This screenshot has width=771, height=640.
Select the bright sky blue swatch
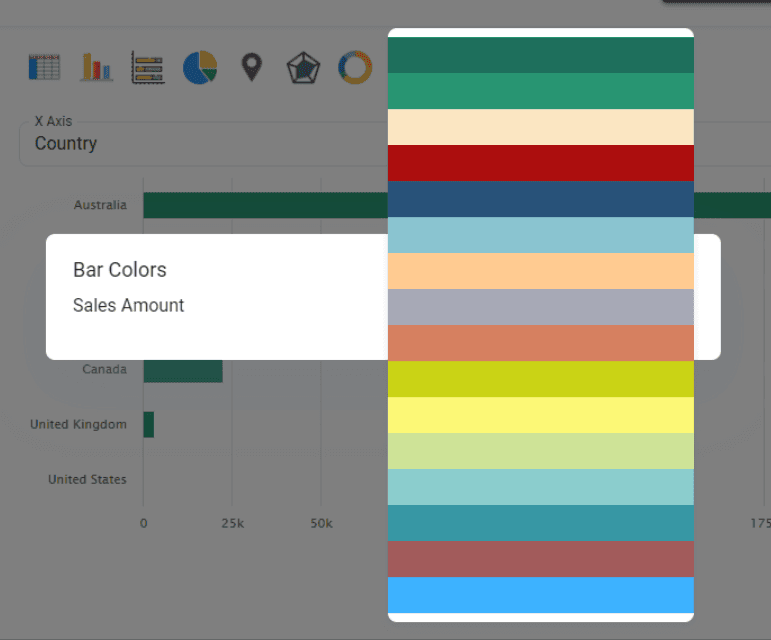540,595
